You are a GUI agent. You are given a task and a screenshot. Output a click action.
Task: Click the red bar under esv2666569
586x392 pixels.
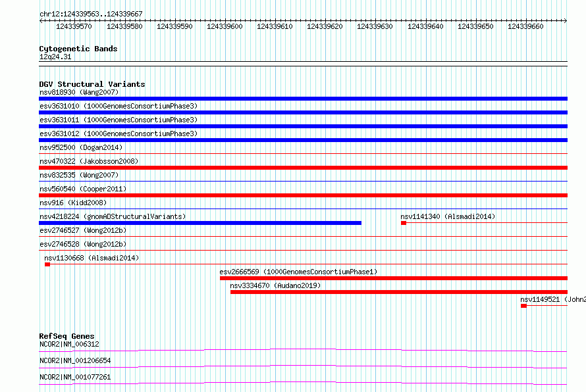pyautogui.click(x=394, y=278)
